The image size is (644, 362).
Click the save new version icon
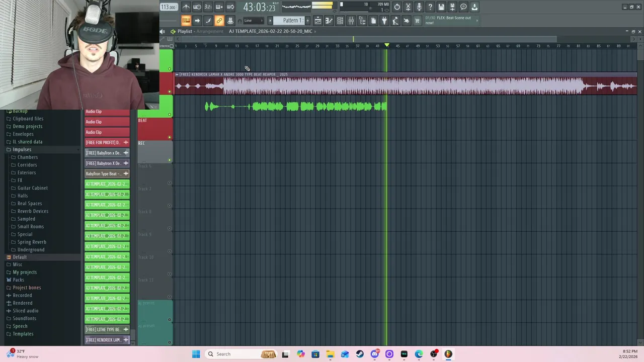click(452, 7)
